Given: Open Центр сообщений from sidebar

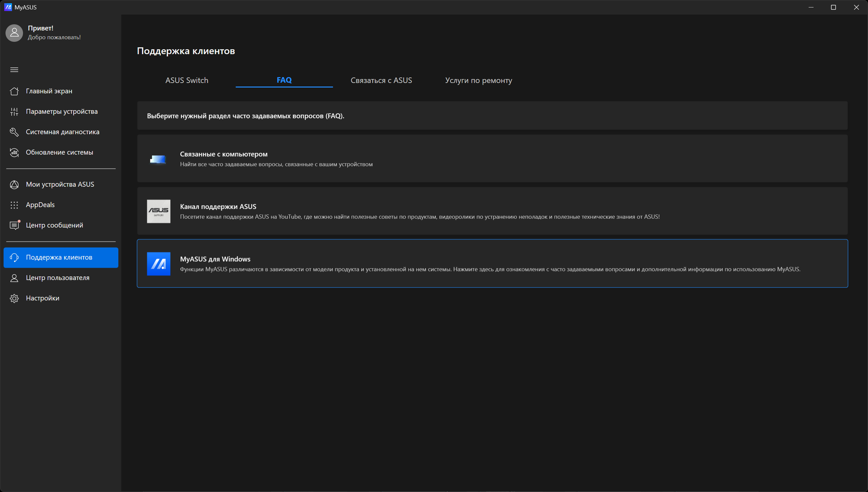Looking at the screenshot, I should click(61, 225).
